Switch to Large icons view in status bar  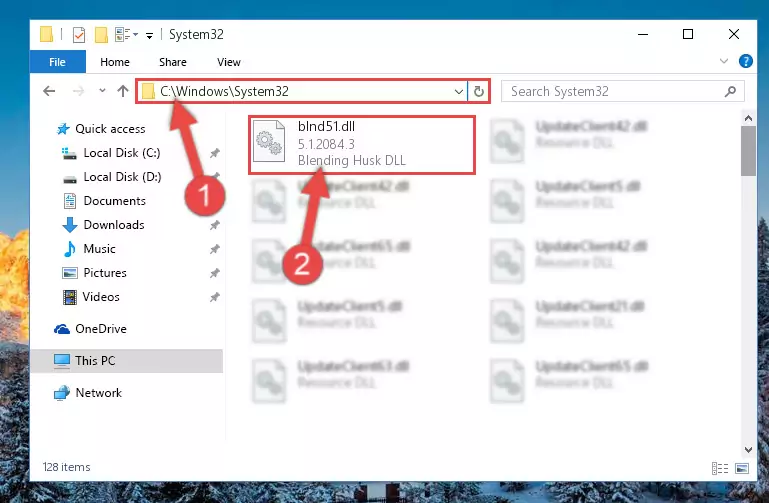point(742,469)
